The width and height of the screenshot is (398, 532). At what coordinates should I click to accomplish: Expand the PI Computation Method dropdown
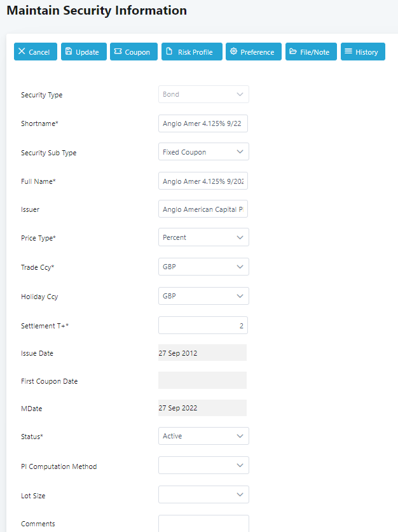(x=203, y=465)
